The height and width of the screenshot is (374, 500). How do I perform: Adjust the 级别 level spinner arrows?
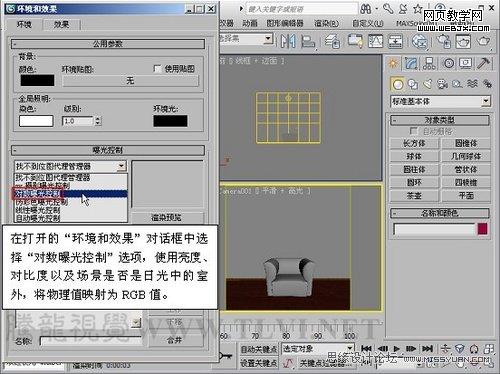tap(98, 121)
